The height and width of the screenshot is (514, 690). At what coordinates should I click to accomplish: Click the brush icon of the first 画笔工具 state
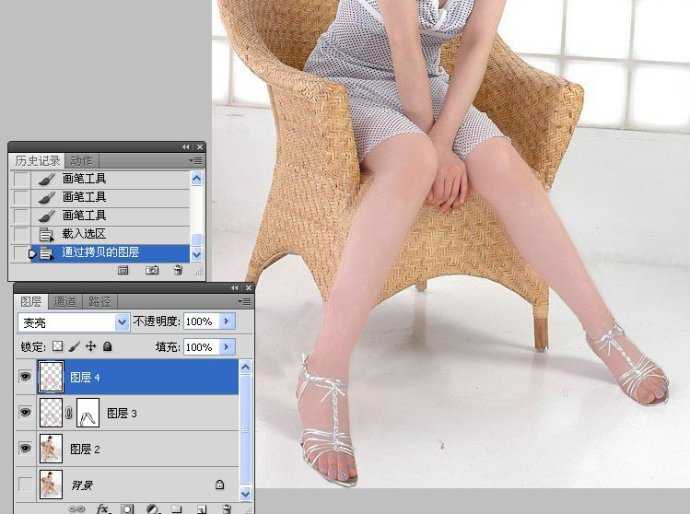[46, 179]
